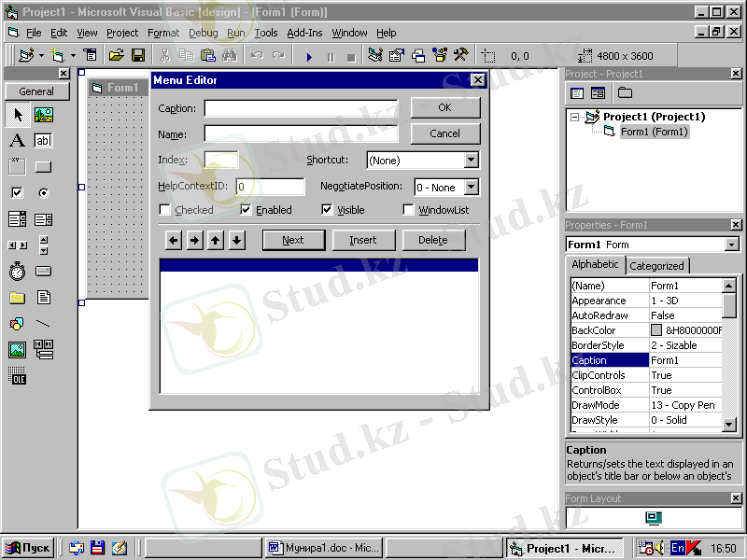The image size is (747, 560).
Task: Select the Label tool in the toolbox
Action: (17, 141)
